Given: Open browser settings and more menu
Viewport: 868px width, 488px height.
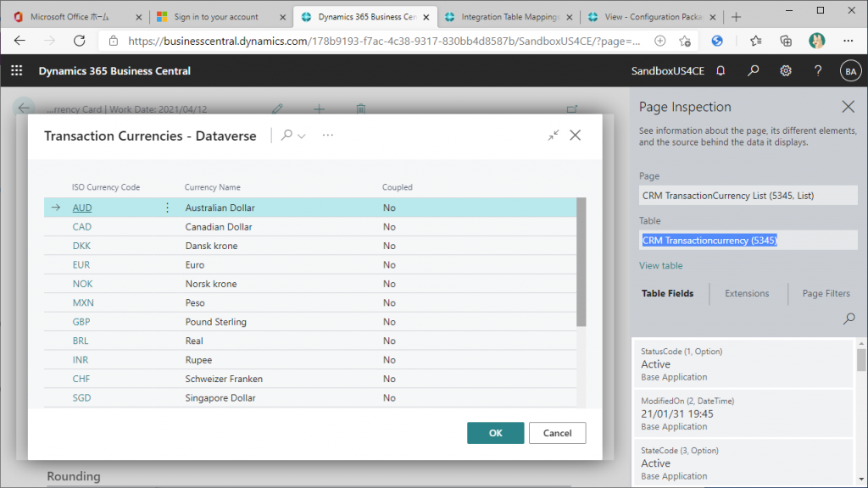Looking at the screenshot, I should point(848,41).
